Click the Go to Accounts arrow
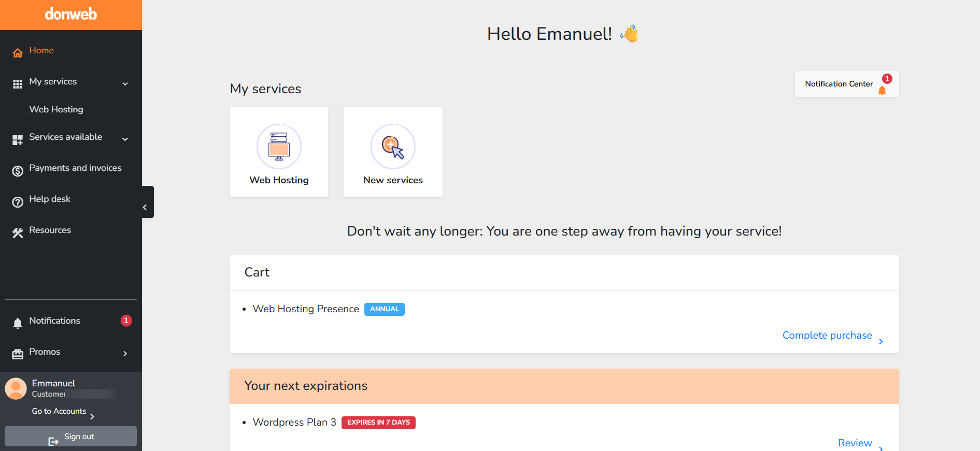 pyautogui.click(x=92, y=416)
